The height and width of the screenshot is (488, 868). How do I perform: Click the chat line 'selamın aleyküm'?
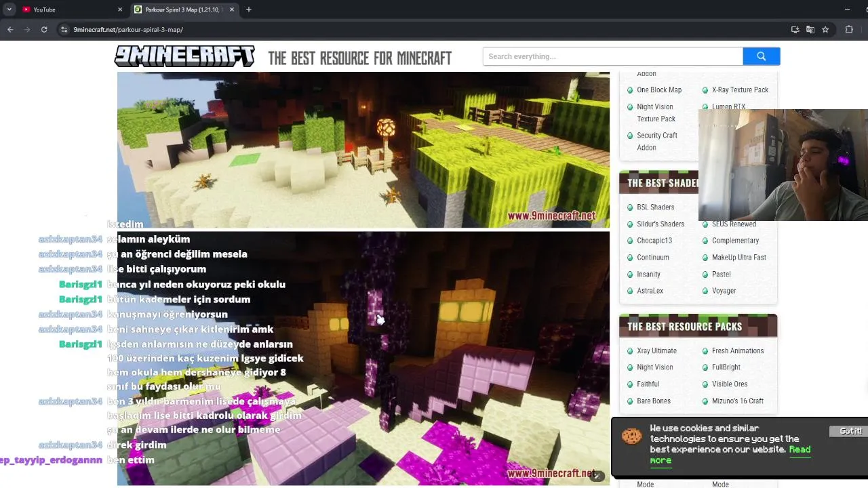[149, 239]
